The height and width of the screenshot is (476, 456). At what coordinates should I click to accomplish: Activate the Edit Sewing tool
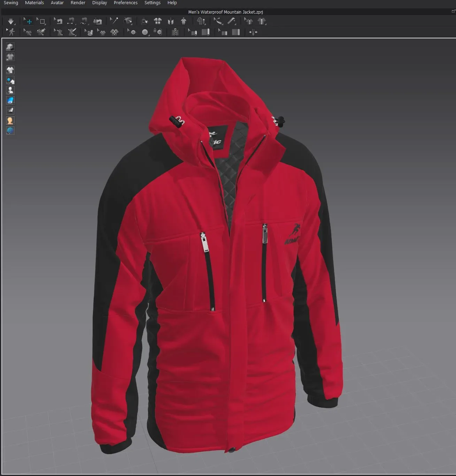[x=59, y=21]
